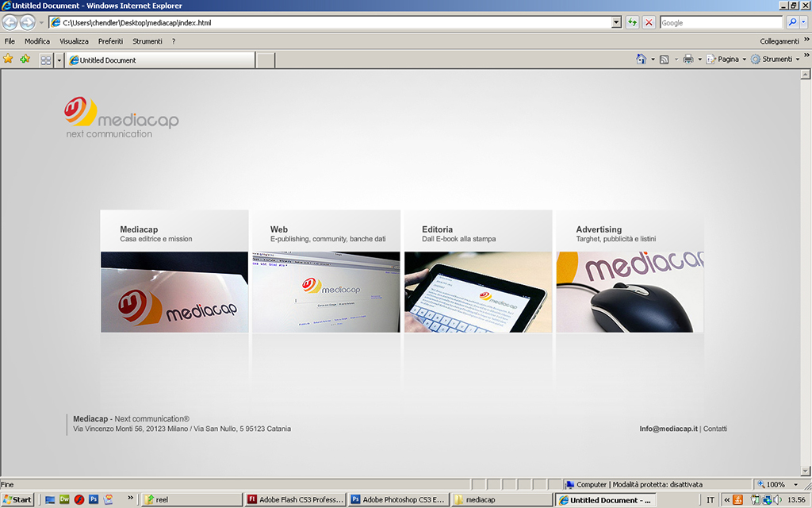Open the Modifica menu
The width and height of the screenshot is (812, 508).
37,41
